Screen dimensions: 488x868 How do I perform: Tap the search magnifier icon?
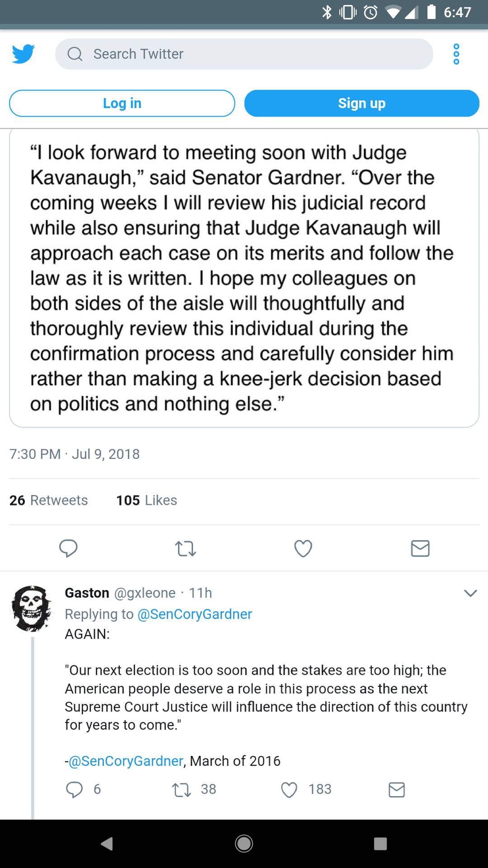[x=75, y=54]
